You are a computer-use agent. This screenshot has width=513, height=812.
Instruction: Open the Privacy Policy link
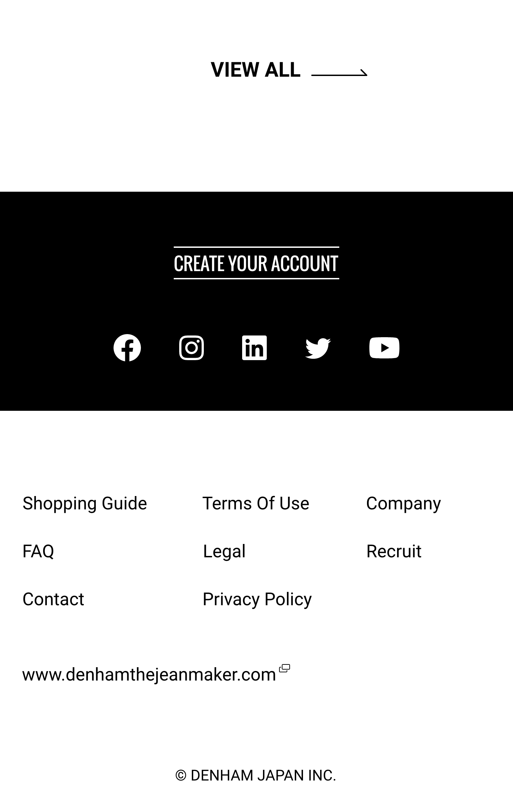click(x=257, y=599)
